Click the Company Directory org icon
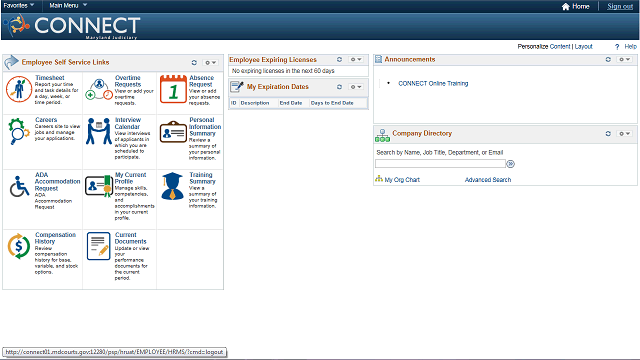The image size is (640, 360). pos(382,136)
